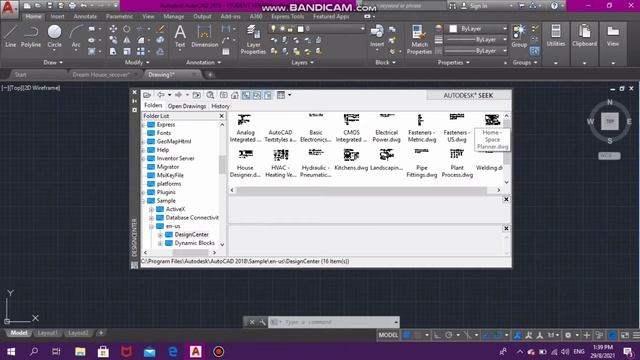Select the Line drawing tool
Image resolution: width=640 pixels, height=360 pixels.
tap(11, 36)
